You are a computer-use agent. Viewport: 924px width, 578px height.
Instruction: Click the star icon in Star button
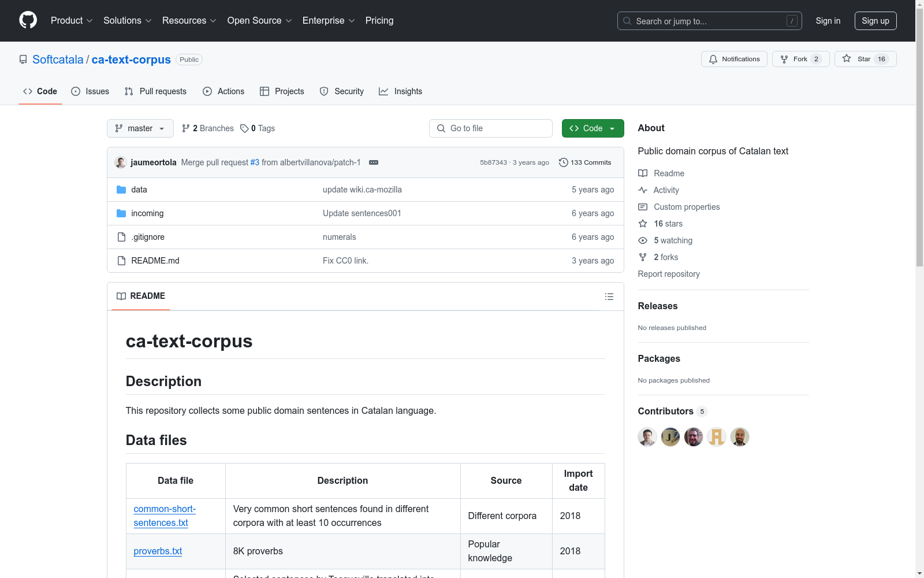tap(847, 58)
